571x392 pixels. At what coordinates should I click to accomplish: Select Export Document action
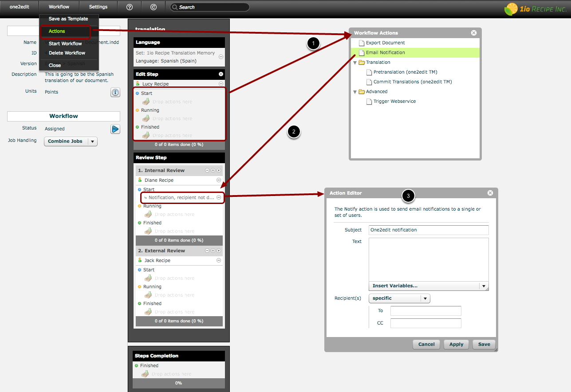tap(416, 43)
